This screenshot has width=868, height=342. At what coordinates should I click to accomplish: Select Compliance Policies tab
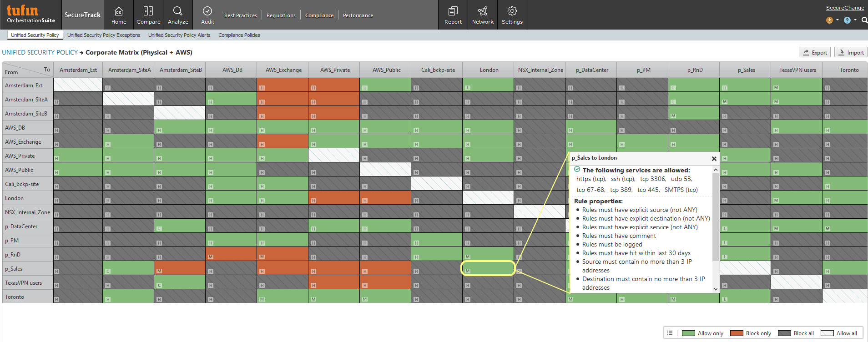239,35
